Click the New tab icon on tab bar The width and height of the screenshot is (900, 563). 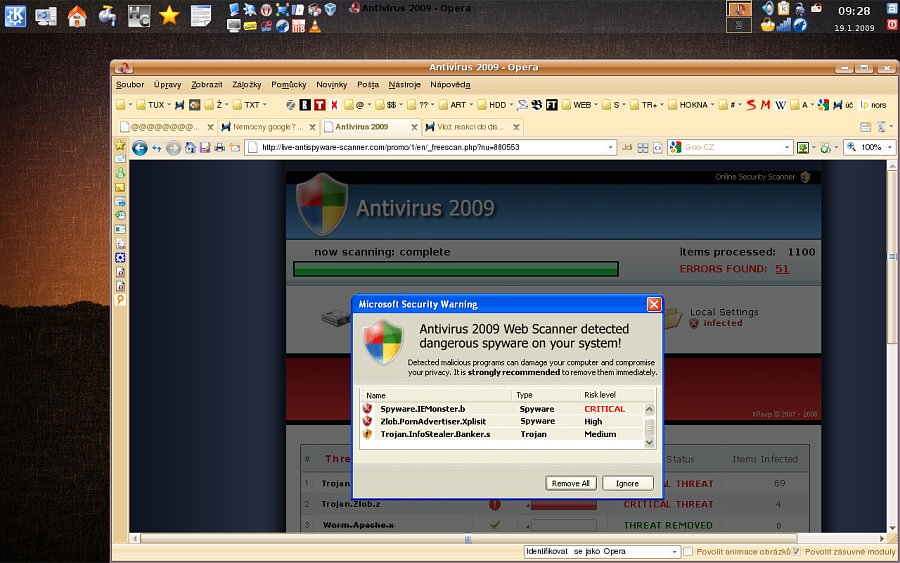pyautogui.click(x=866, y=127)
